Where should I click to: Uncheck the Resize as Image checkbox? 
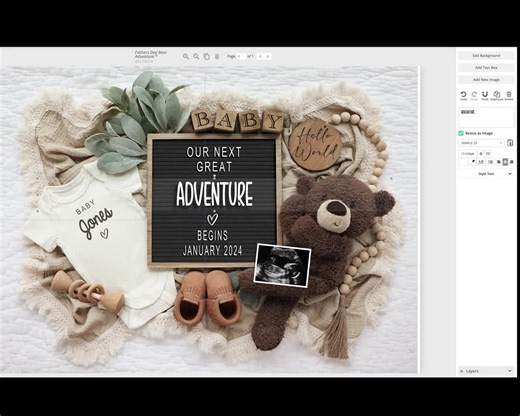click(x=461, y=133)
